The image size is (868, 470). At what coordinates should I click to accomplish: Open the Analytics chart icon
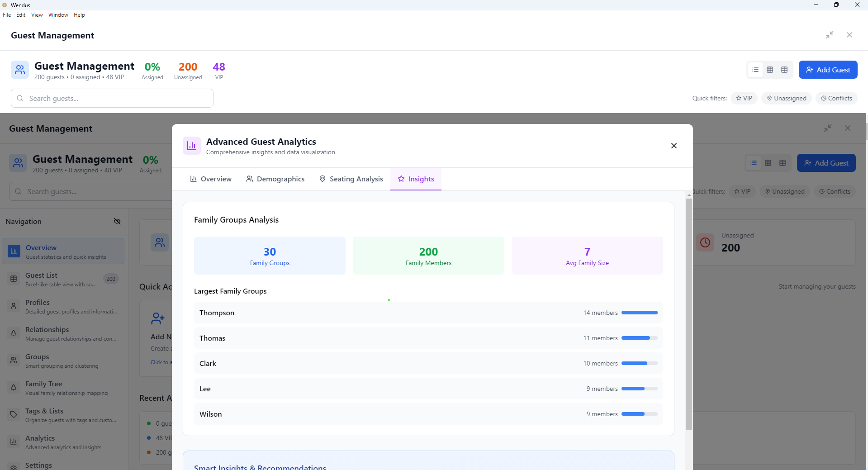click(13, 442)
